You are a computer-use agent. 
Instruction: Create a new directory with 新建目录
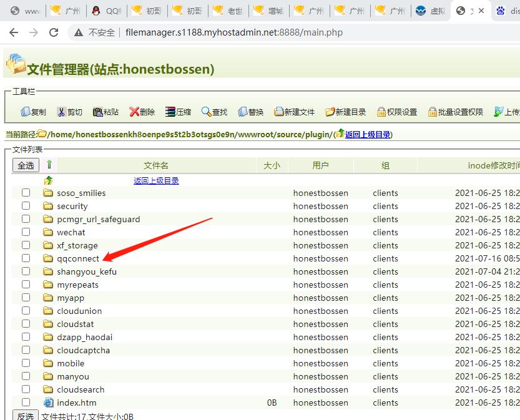click(346, 112)
